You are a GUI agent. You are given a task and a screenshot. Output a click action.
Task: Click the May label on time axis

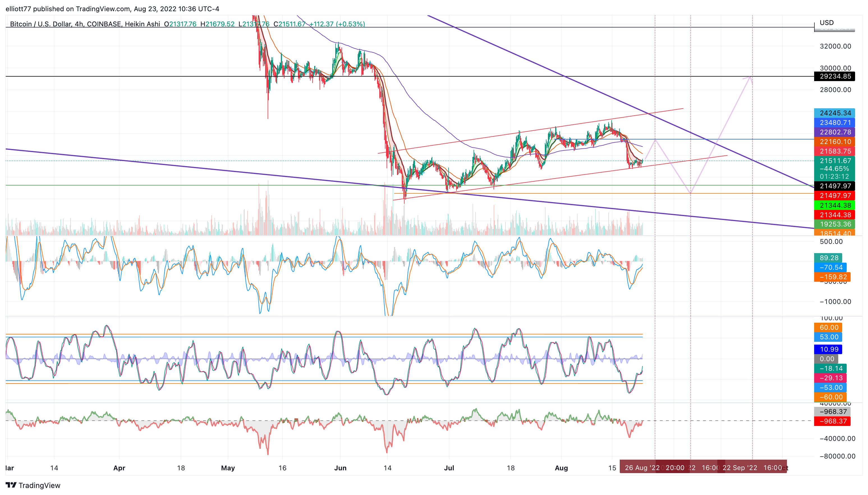pyautogui.click(x=228, y=468)
